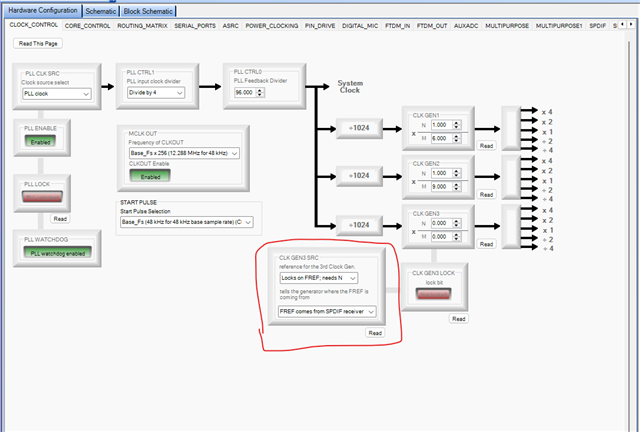Click the tab strip scroll-right arrow

tap(631, 24)
